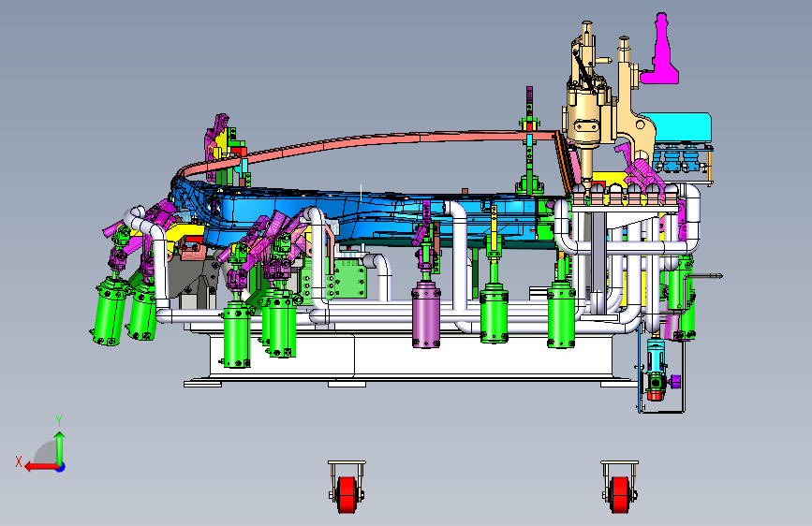
Task: Click the green Y axis arrow of the triad
Action: click(60, 447)
